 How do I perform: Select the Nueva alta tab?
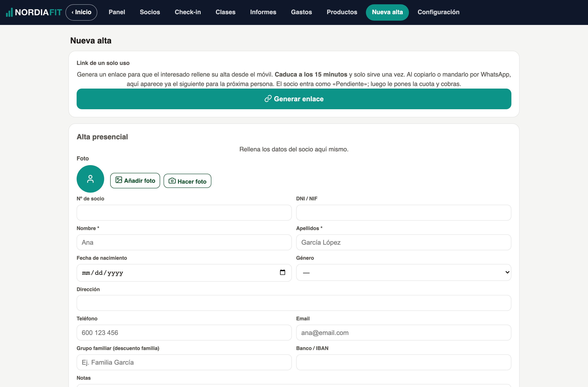(387, 12)
